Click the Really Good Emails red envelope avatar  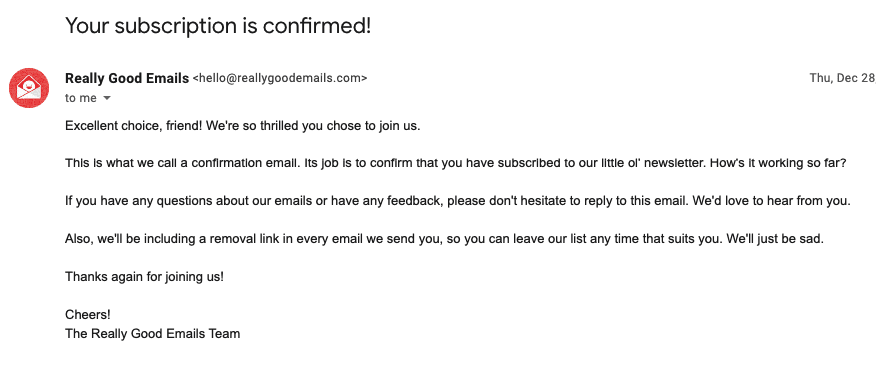pos(29,88)
